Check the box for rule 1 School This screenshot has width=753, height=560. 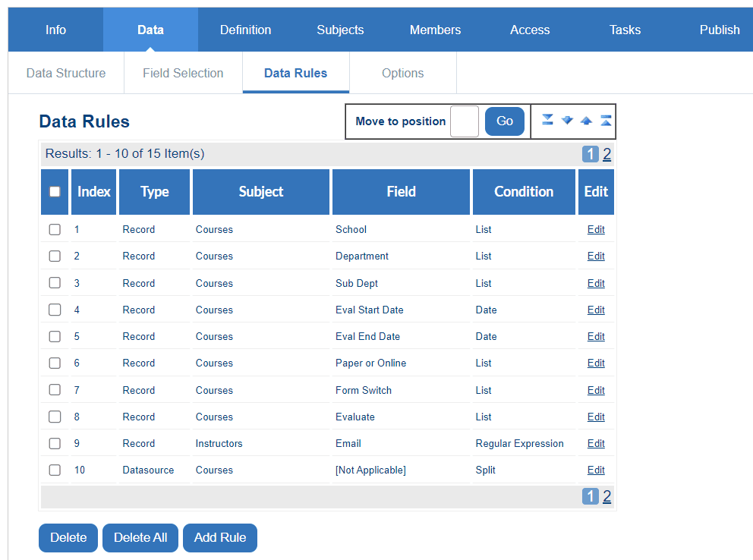55,229
